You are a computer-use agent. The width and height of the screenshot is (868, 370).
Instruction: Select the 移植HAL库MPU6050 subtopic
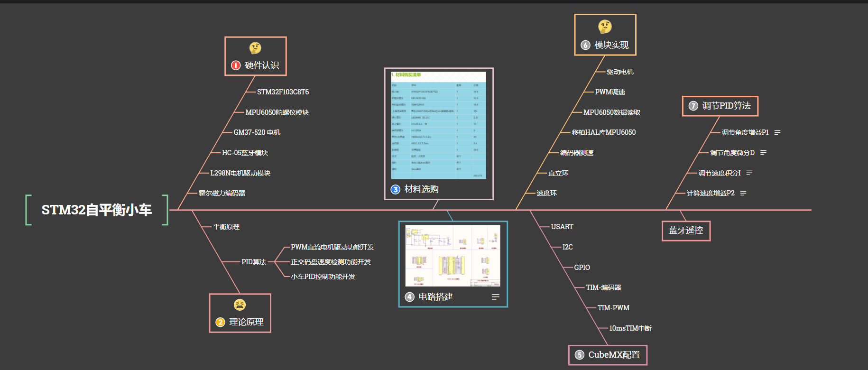(603, 132)
